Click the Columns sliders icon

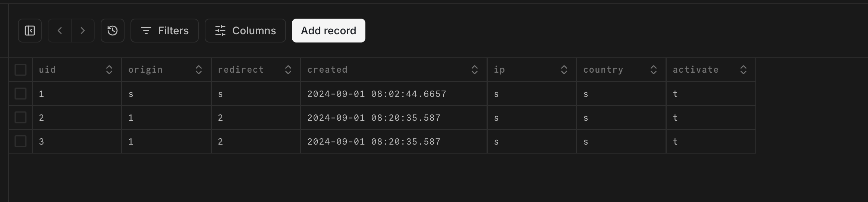coord(220,31)
